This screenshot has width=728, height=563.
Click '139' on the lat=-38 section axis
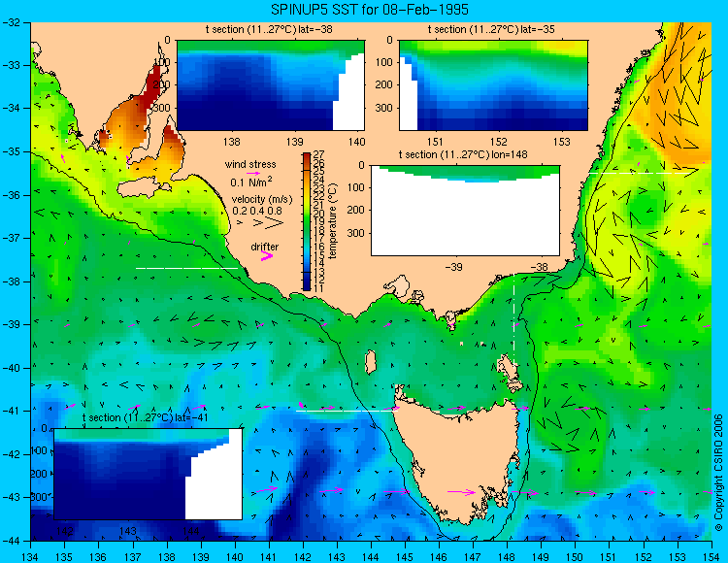[x=294, y=142]
